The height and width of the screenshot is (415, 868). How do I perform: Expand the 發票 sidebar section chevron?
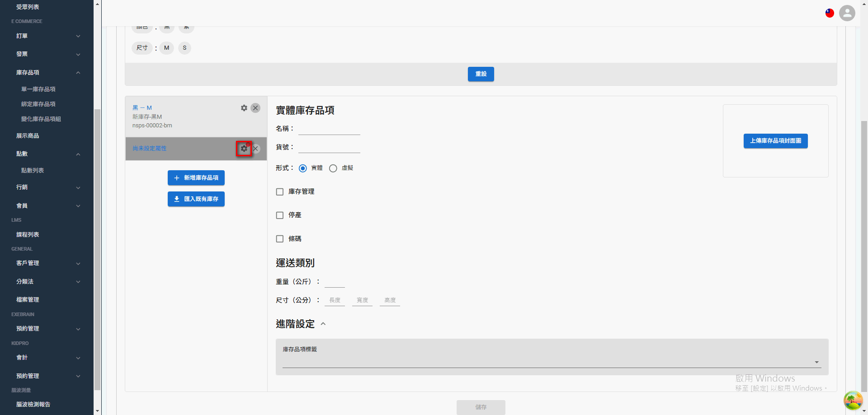78,55
